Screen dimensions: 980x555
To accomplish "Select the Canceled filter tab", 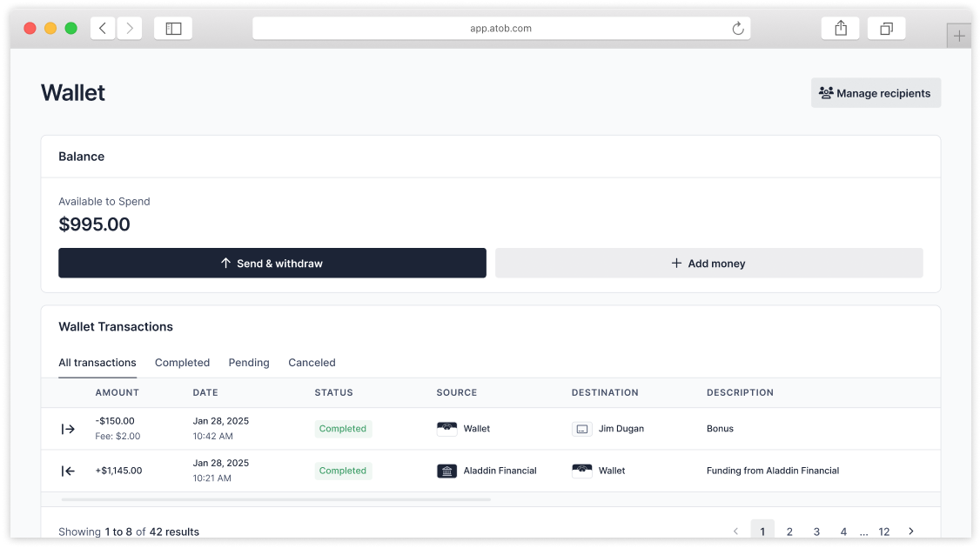I will [x=312, y=363].
